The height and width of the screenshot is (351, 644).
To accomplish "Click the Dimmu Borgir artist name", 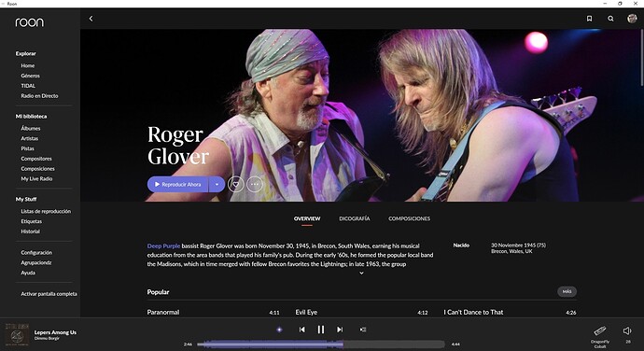I will coord(47,339).
